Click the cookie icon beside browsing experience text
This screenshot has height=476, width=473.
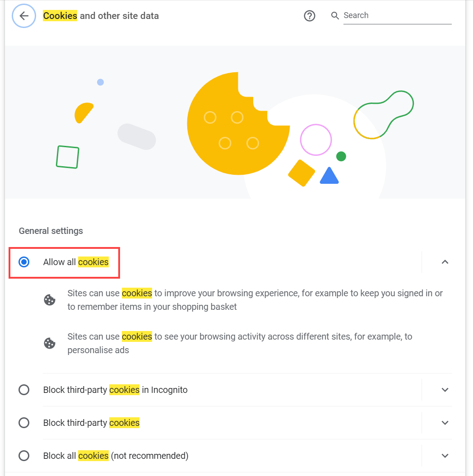tap(50, 300)
